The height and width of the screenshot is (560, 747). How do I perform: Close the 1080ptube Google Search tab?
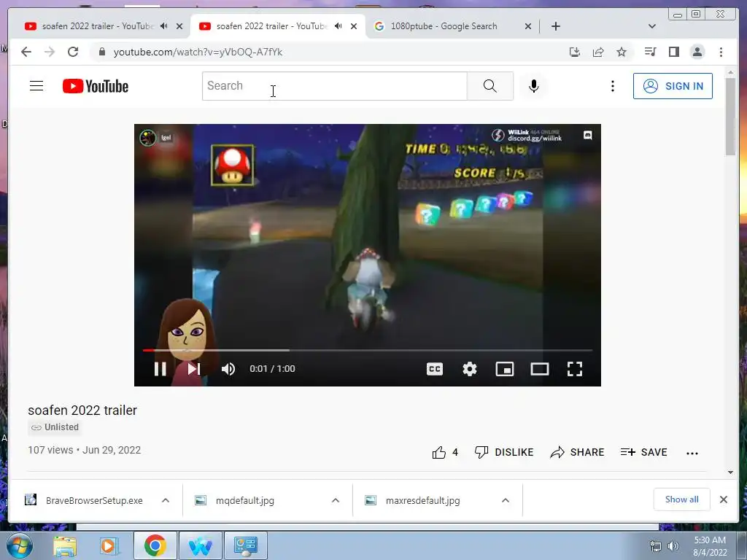528,26
